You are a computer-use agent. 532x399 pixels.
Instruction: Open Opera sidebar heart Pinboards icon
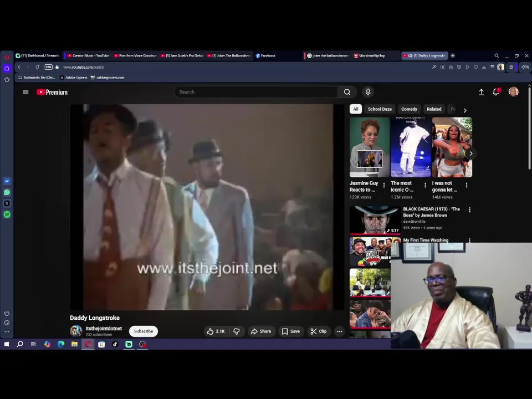[x=7, y=314]
